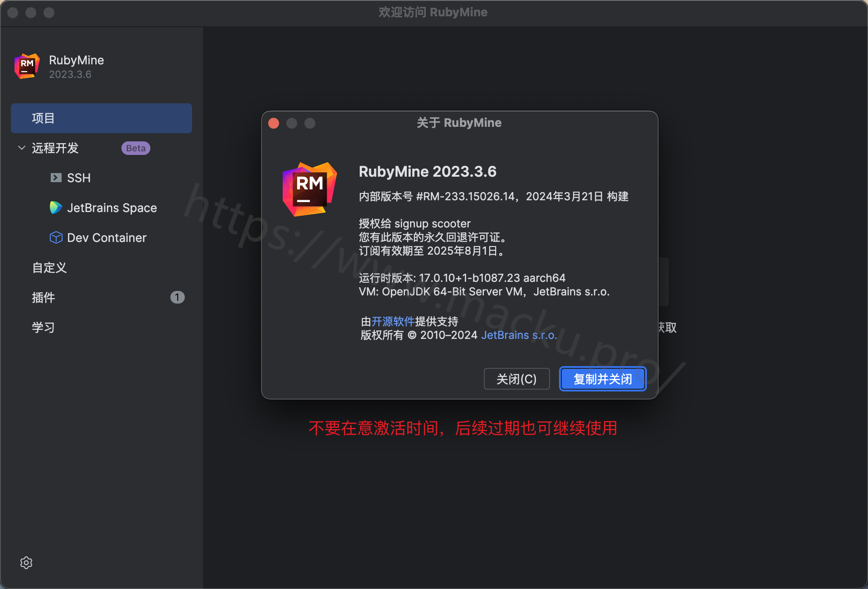Click the 欢迎访问 RubyMine window title
This screenshot has height=589, width=868.
[x=433, y=12]
